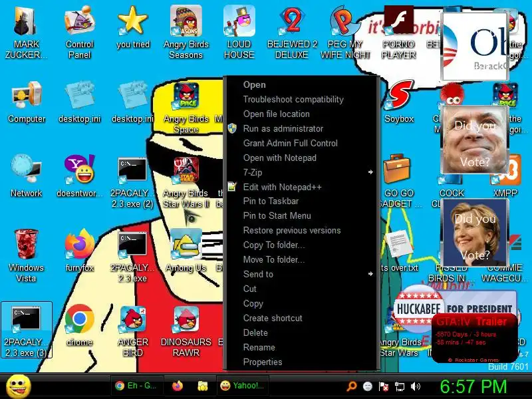The image size is (532, 399).
Task: Click the volume speaker tray icon
Action: click(415, 386)
